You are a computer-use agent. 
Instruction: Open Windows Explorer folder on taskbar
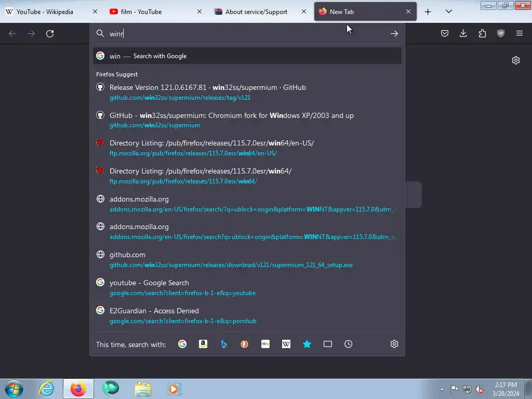click(x=143, y=389)
